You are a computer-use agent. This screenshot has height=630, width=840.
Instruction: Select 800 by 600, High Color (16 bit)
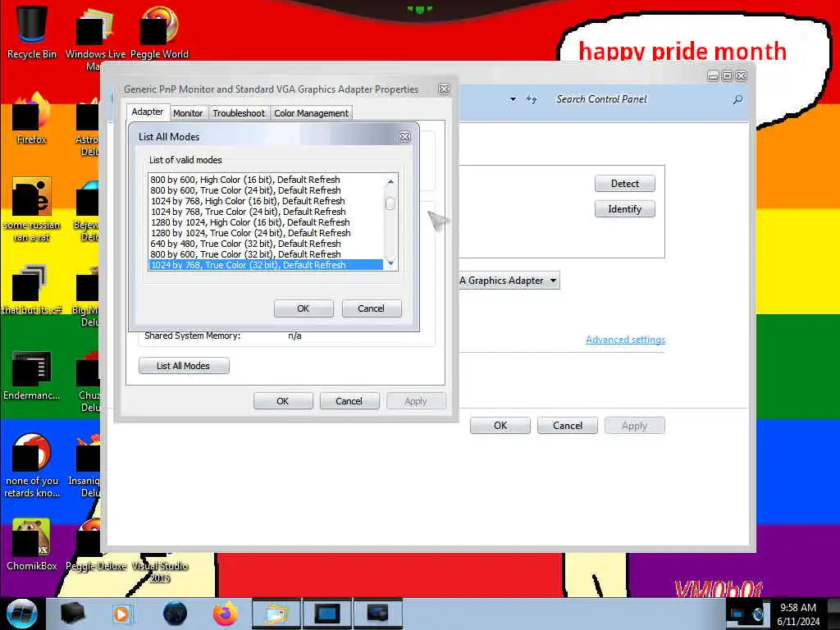pyautogui.click(x=266, y=180)
